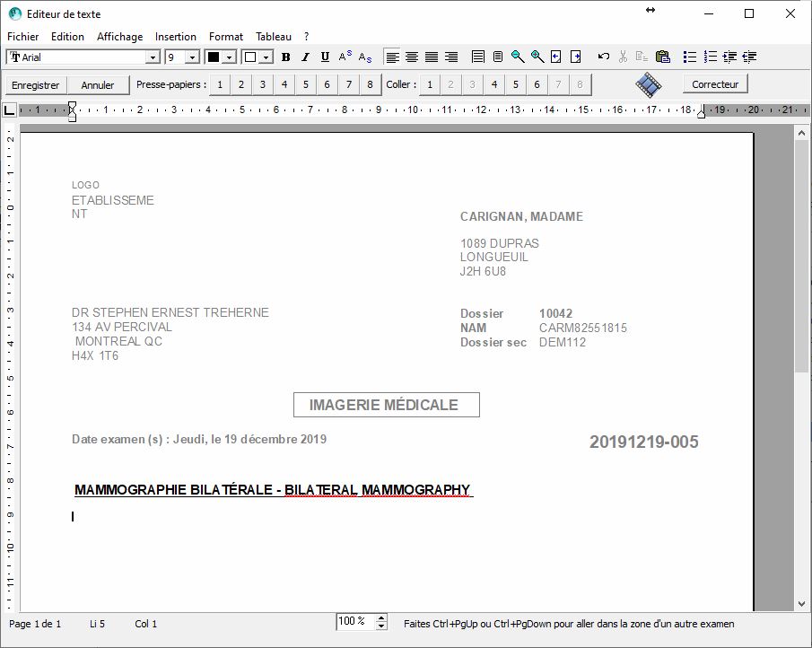The height and width of the screenshot is (648, 812).
Task: Switch to full page layout view icon
Action: click(x=478, y=57)
